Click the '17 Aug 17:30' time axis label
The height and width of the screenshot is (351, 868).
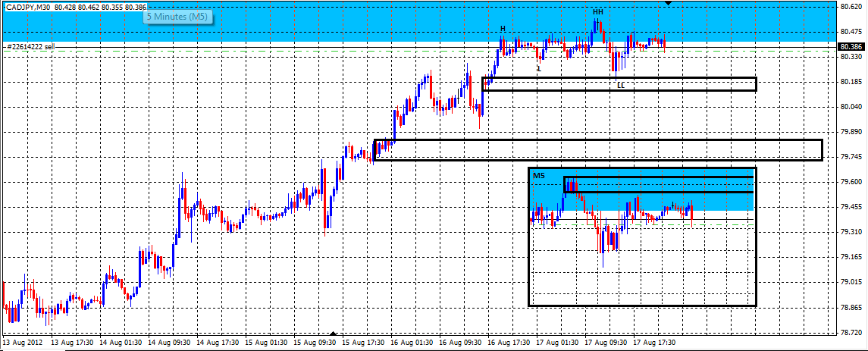655,343
